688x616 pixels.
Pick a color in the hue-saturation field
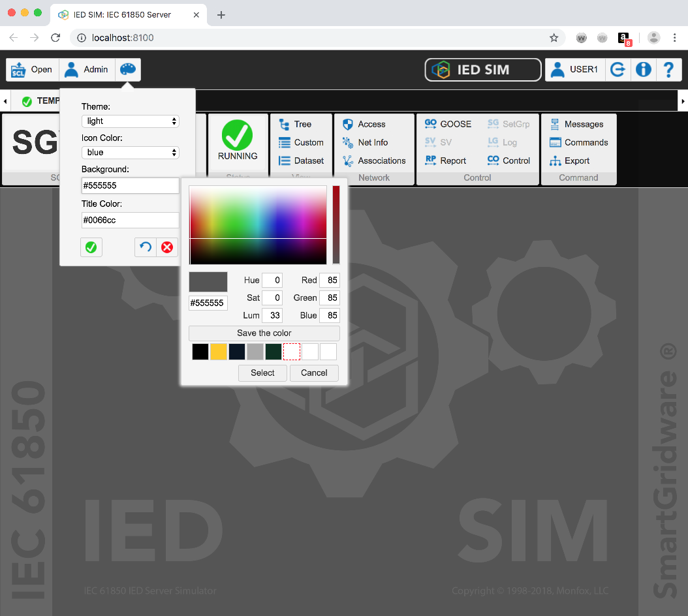point(258,225)
